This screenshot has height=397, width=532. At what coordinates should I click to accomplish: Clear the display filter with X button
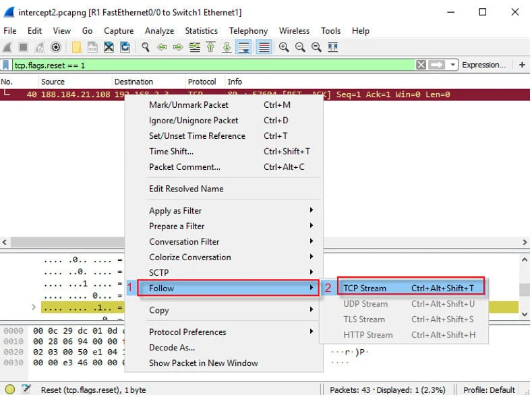[x=421, y=65]
